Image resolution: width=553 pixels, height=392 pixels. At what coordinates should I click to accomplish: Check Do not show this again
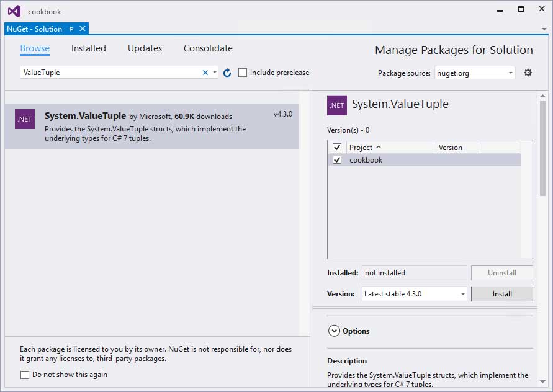tap(25, 375)
